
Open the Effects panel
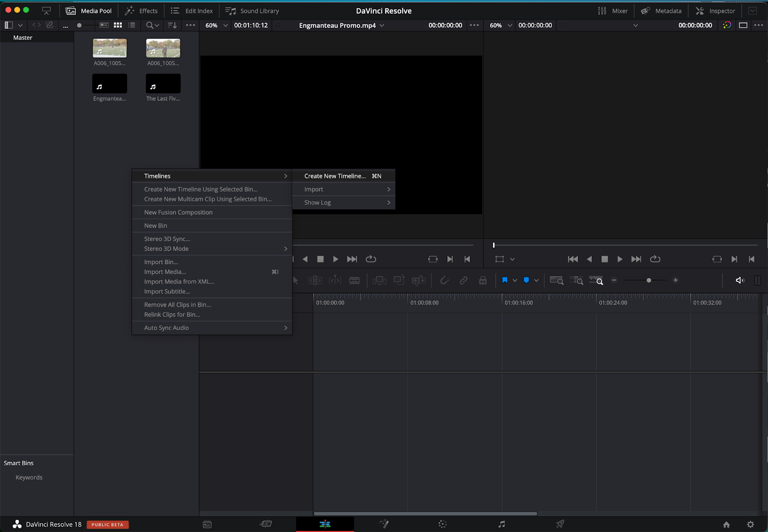(142, 11)
